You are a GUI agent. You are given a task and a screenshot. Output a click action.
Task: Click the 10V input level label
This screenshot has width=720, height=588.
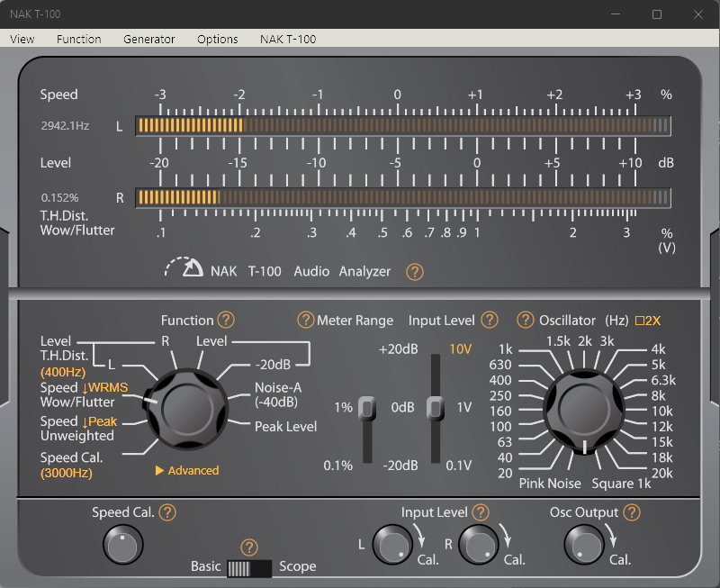(461, 349)
